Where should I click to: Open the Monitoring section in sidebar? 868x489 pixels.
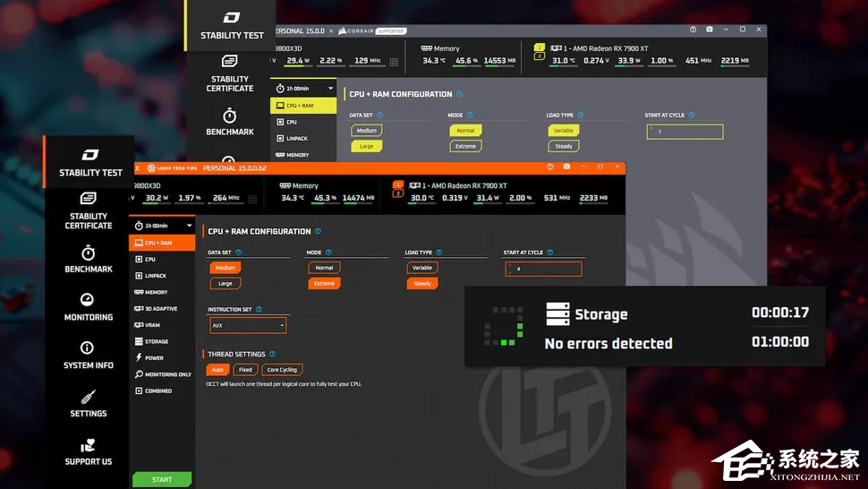click(89, 307)
